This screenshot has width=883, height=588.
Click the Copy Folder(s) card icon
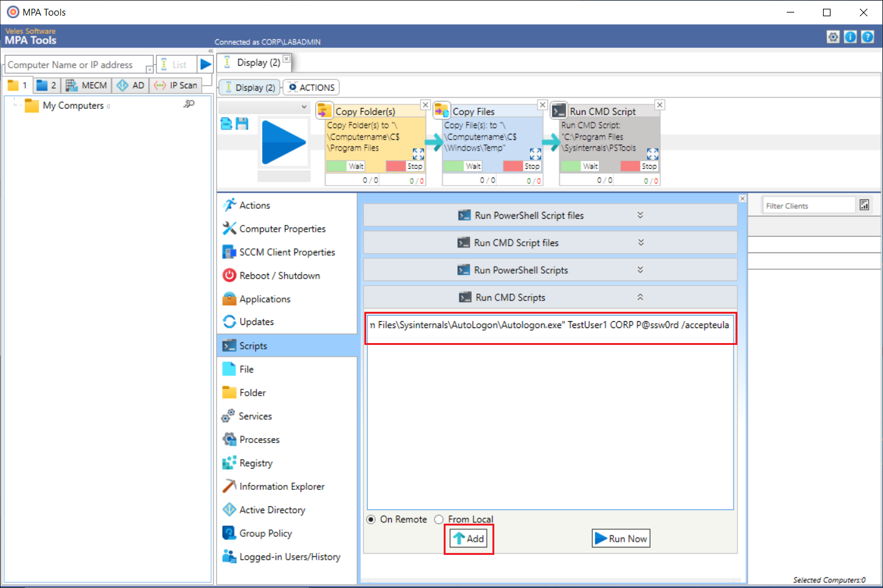(x=324, y=111)
